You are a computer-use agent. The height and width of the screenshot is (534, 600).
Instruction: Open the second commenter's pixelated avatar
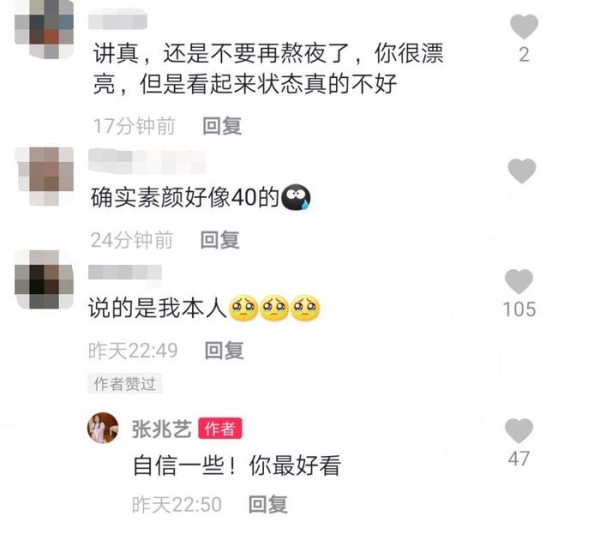pos(44,176)
